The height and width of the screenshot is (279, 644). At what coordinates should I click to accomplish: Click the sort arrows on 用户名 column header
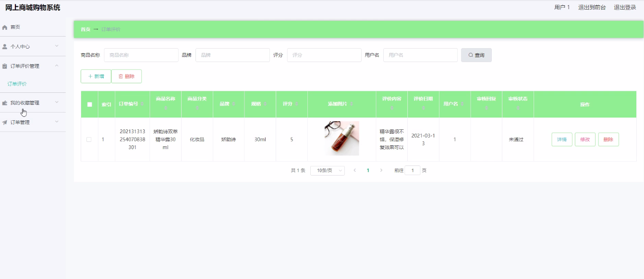(x=462, y=104)
